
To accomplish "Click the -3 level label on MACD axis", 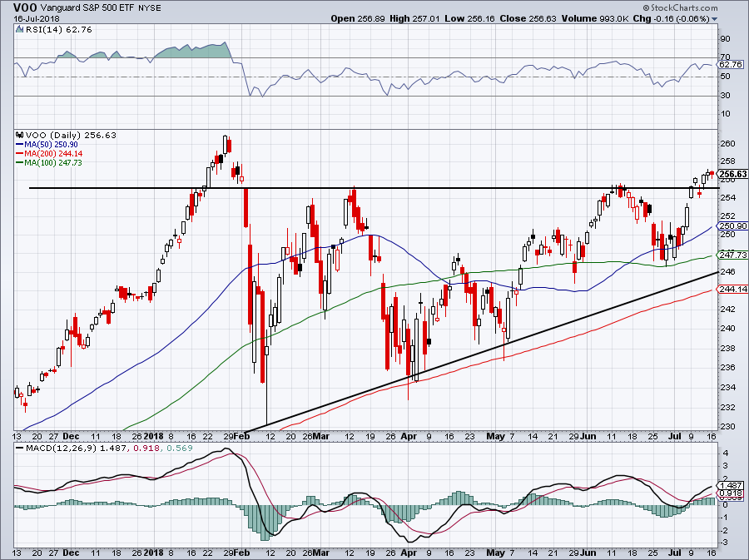I will click(x=724, y=543).
